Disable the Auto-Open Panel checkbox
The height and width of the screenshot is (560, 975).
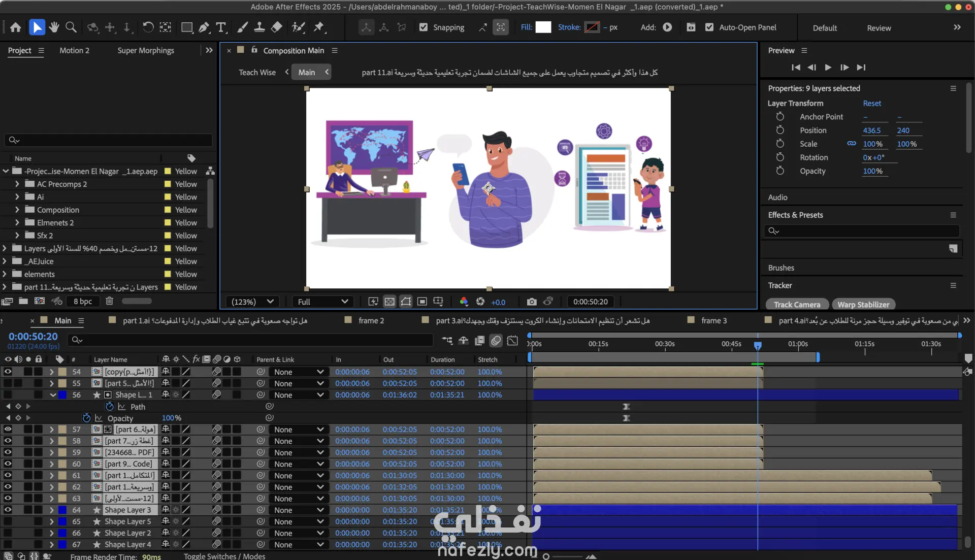(x=709, y=27)
